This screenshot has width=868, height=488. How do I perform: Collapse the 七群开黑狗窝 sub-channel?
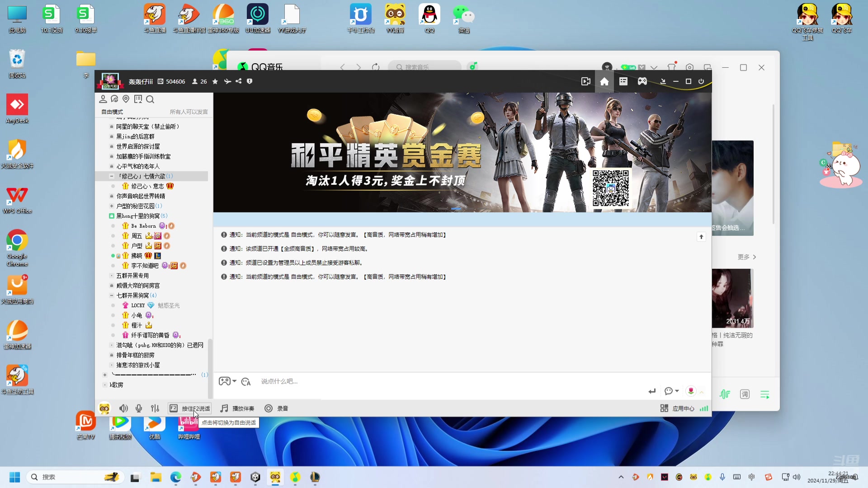112,296
